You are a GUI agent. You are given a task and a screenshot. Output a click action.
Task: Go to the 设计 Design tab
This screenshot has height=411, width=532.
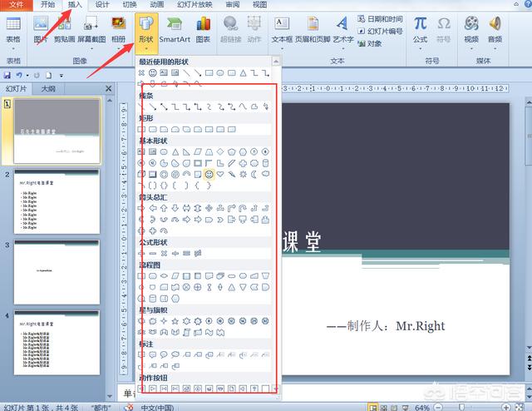102,5
